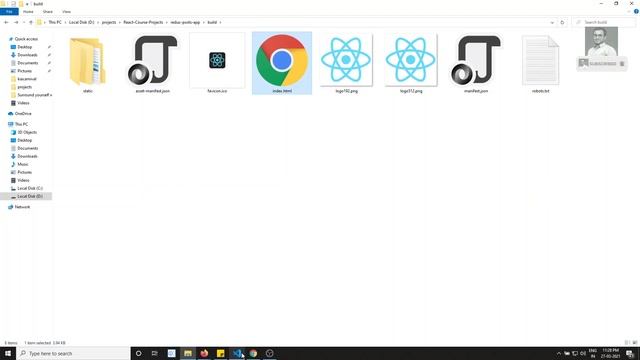Image resolution: width=640 pixels, height=360 pixels.
Task: Open Windows Start menu
Action: [8, 353]
